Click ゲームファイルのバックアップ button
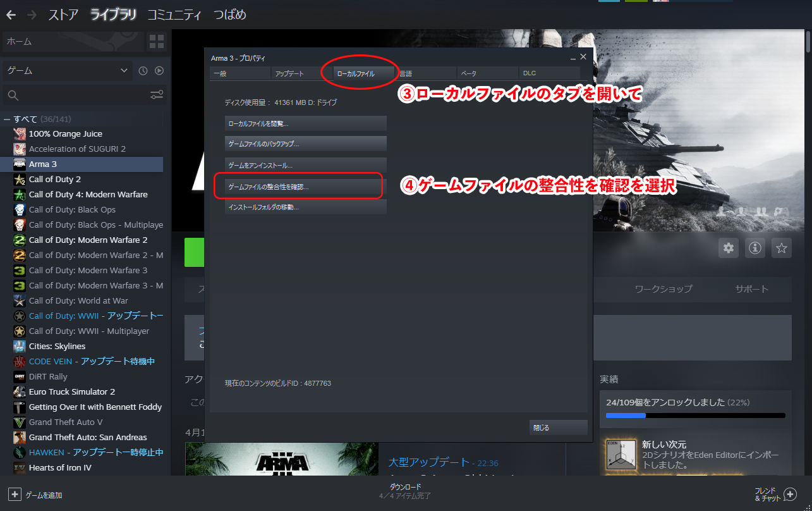The height and width of the screenshot is (511, 812). (x=306, y=144)
